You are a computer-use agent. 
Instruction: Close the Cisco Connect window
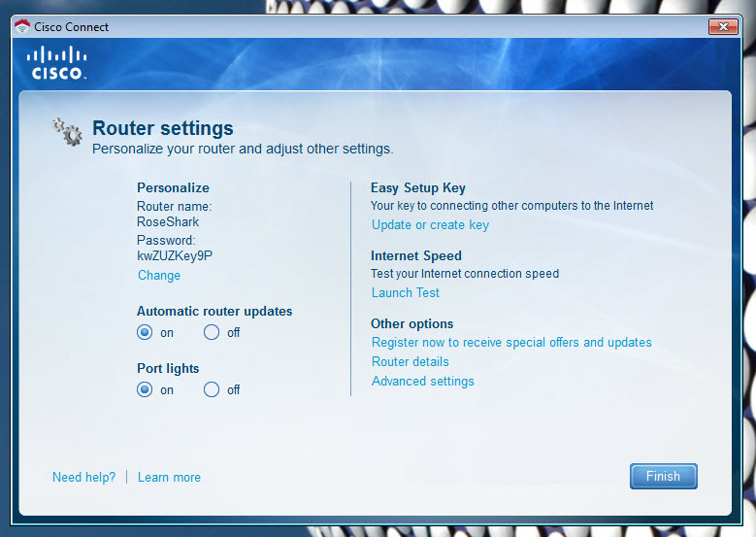point(723,26)
